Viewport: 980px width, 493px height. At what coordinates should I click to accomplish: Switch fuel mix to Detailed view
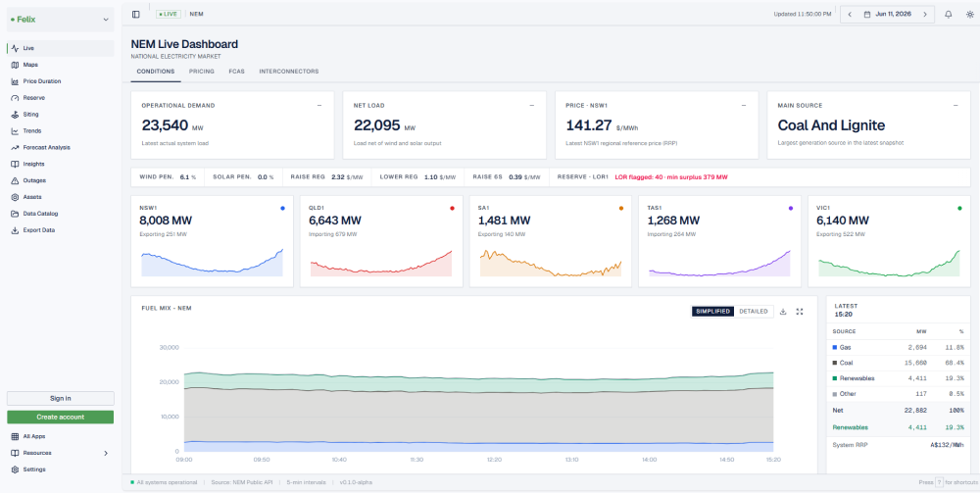753,311
